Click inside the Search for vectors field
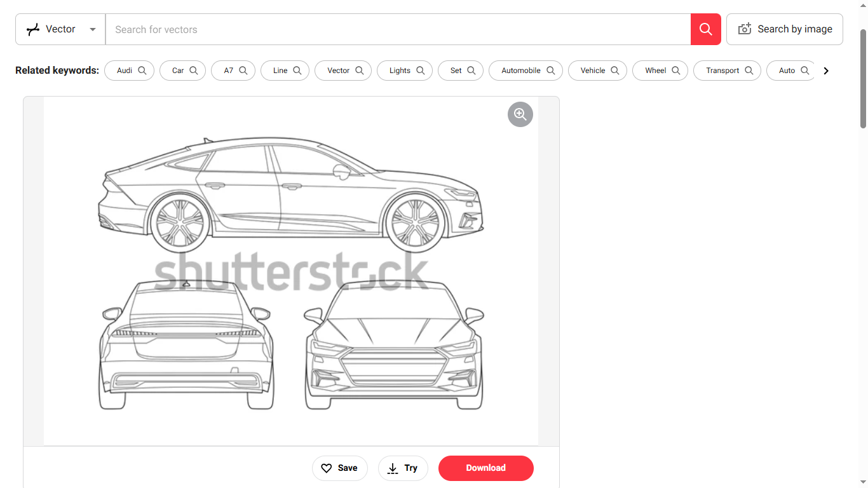Viewport: 868px width, 488px height. pos(397,29)
